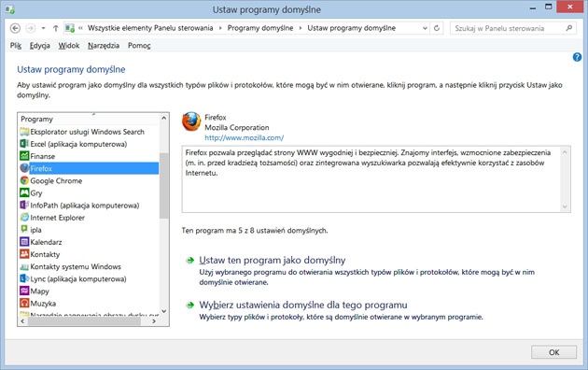The width and height of the screenshot is (588, 370).
Task: Click Ustaw ten program jako domyślny
Action: coord(273,260)
